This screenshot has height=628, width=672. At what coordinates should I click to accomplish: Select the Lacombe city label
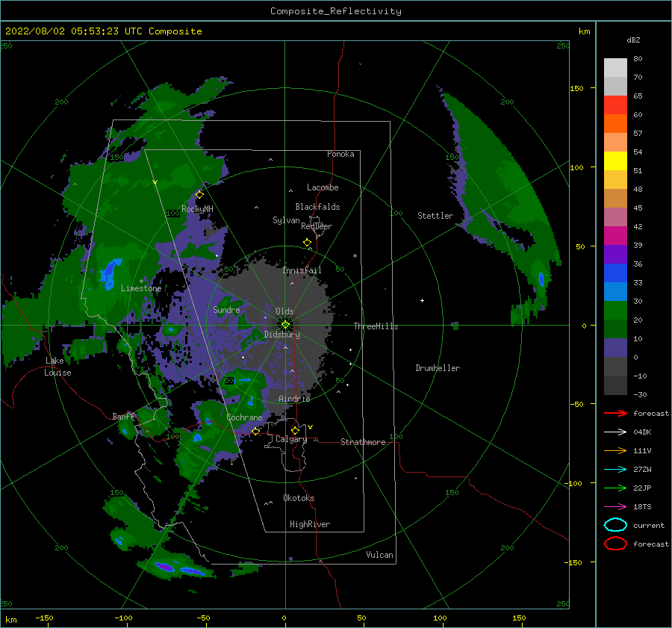click(323, 187)
